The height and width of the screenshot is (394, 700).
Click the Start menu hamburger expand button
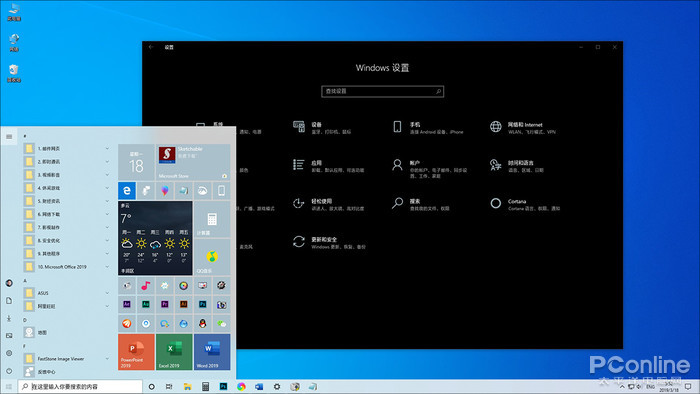tap(9, 137)
